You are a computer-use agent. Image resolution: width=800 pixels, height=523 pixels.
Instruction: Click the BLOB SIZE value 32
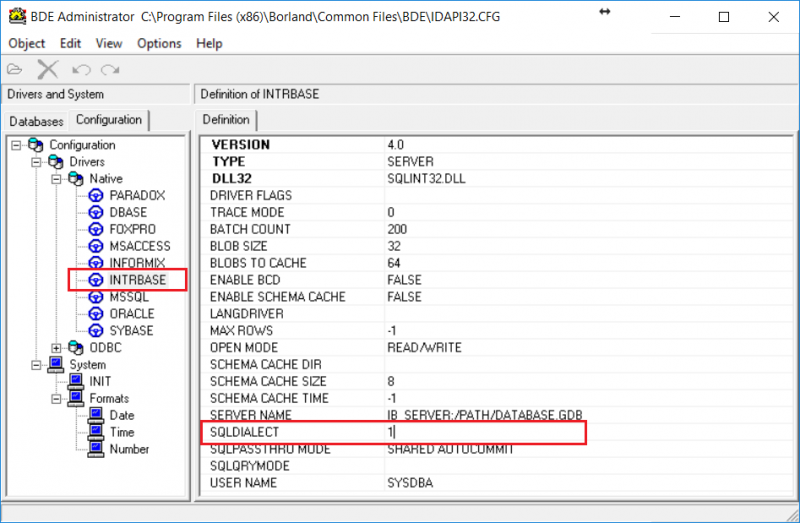394,246
